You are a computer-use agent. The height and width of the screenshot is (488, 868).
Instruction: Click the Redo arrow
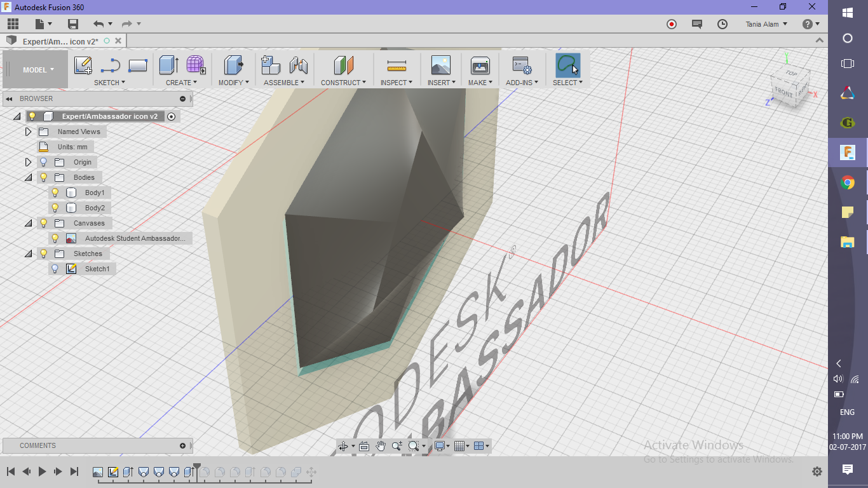pos(127,24)
